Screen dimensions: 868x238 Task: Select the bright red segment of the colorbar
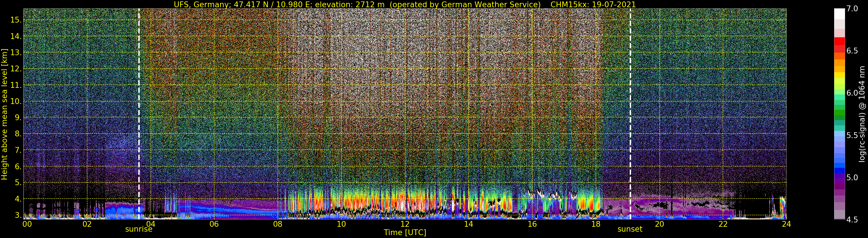pyautogui.click(x=839, y=41)
